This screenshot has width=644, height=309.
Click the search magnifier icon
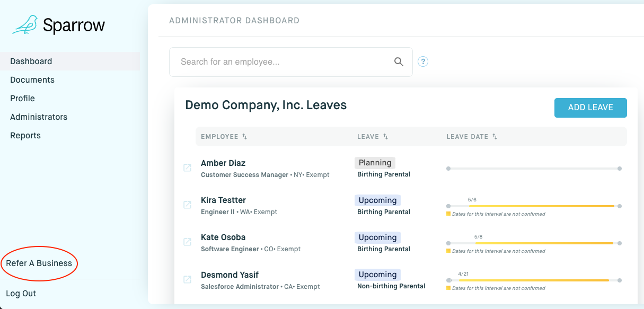point(399,62)
